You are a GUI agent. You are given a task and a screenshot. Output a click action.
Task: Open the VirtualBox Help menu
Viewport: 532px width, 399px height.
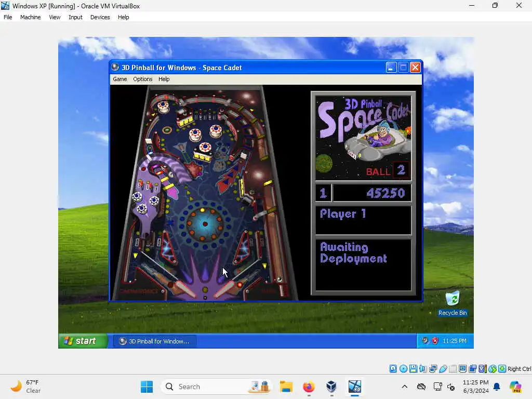coord(123,17)
